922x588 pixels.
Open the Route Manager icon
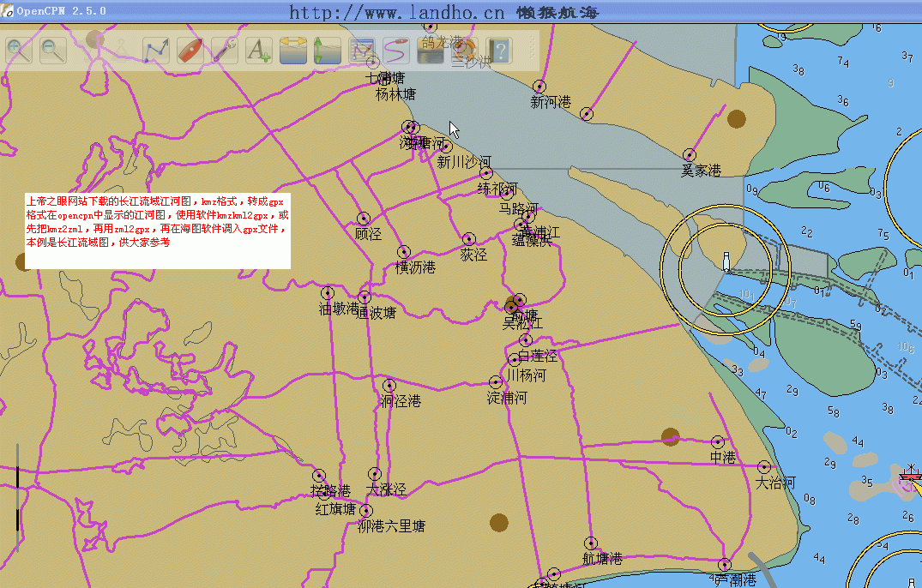361,51
